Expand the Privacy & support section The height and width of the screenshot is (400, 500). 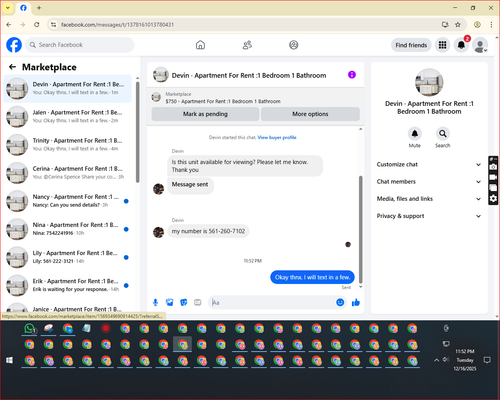(x=429, y=216)
